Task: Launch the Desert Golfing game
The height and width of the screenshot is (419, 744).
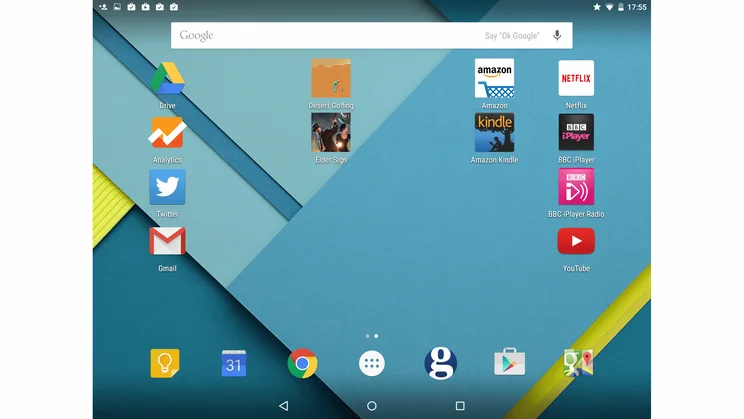Action: point(331,78)
